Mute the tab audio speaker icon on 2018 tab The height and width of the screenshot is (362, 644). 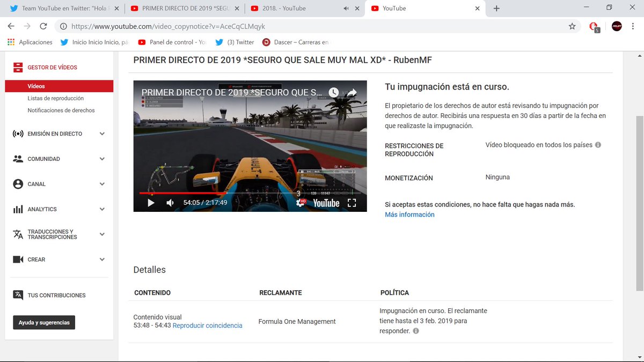(346, 9)
